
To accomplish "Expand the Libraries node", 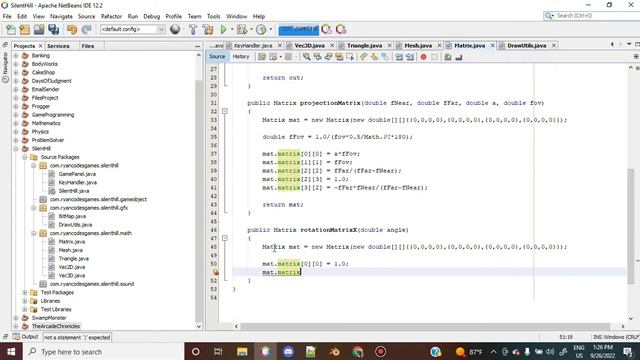I will 25,301.
